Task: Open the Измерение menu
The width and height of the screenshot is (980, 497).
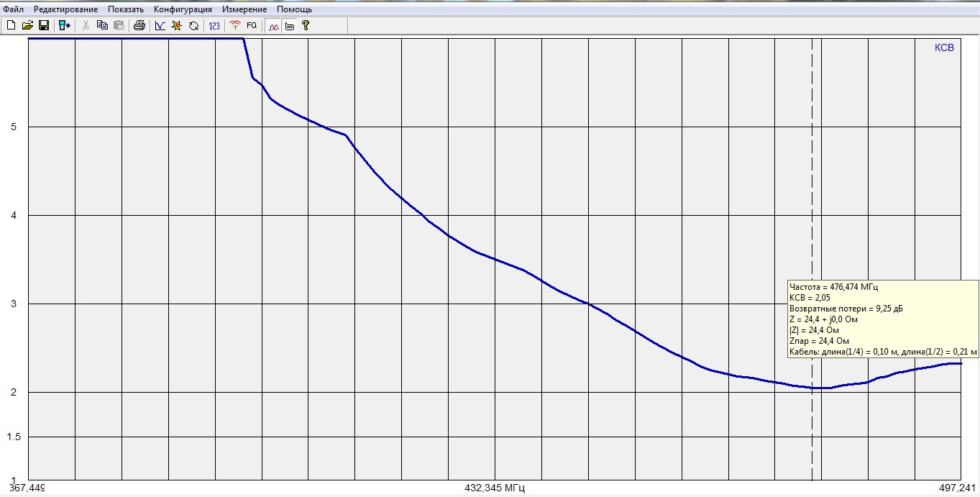Action: (244, 9)
